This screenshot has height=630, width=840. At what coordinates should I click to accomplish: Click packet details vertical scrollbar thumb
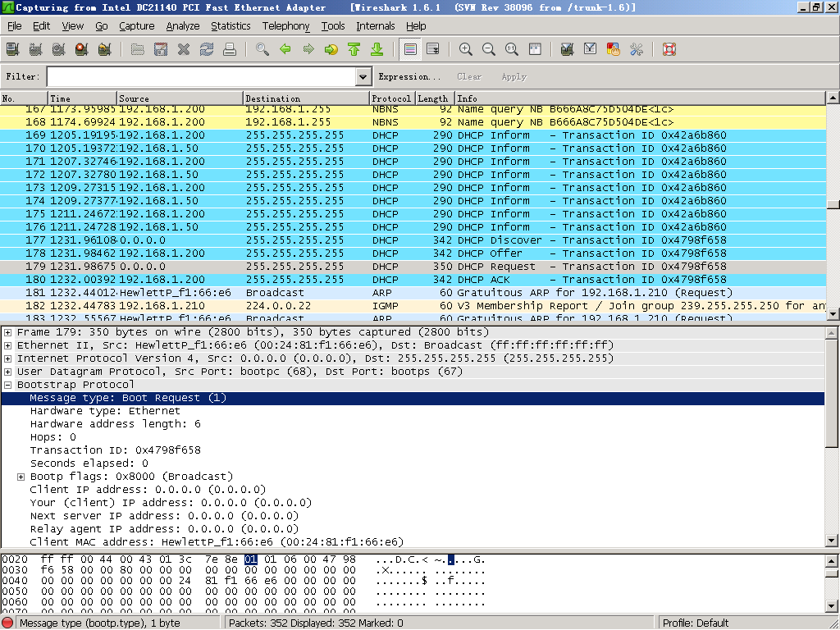coord(832,394)
